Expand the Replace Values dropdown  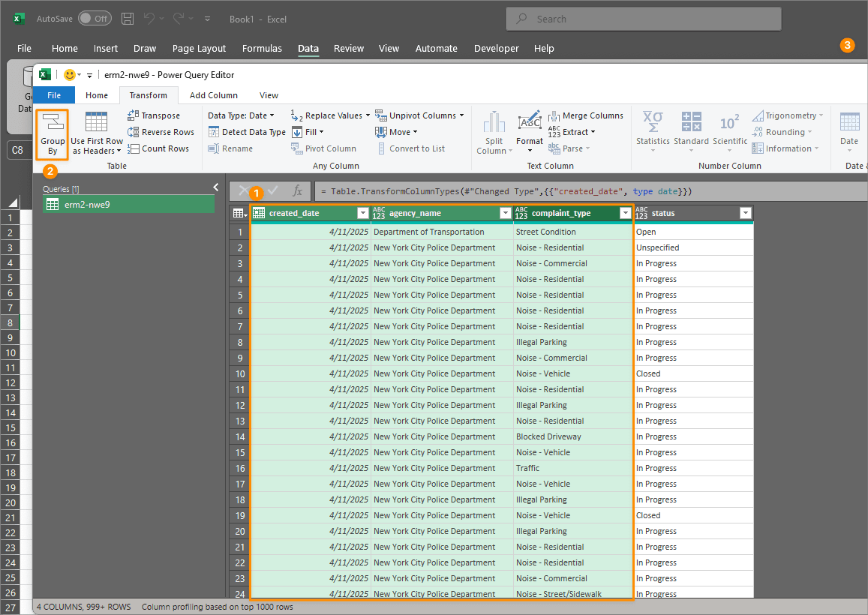click(x=367, y=115)
